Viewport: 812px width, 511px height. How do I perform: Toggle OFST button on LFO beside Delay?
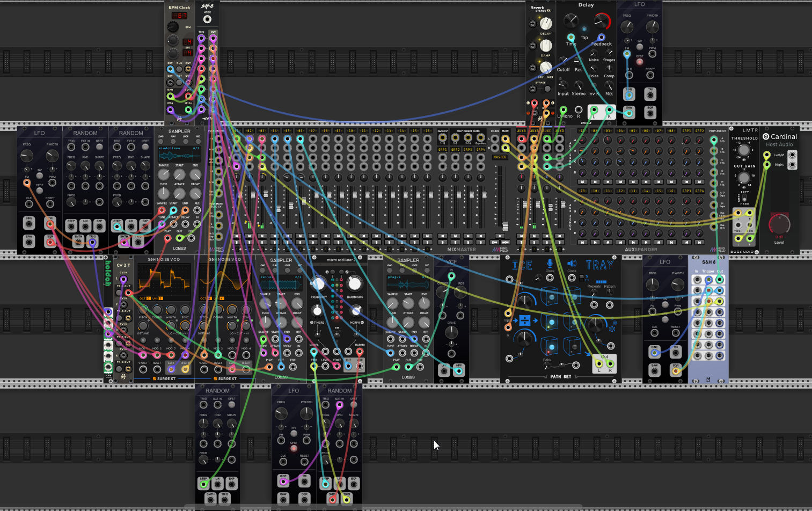[x=639, y=61]
